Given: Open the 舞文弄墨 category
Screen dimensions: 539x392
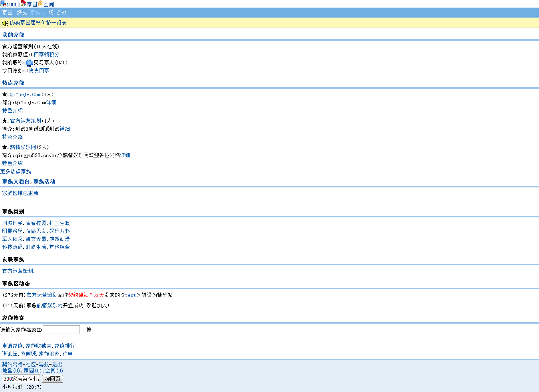Looking at the screenshot, I should (36, 239).
